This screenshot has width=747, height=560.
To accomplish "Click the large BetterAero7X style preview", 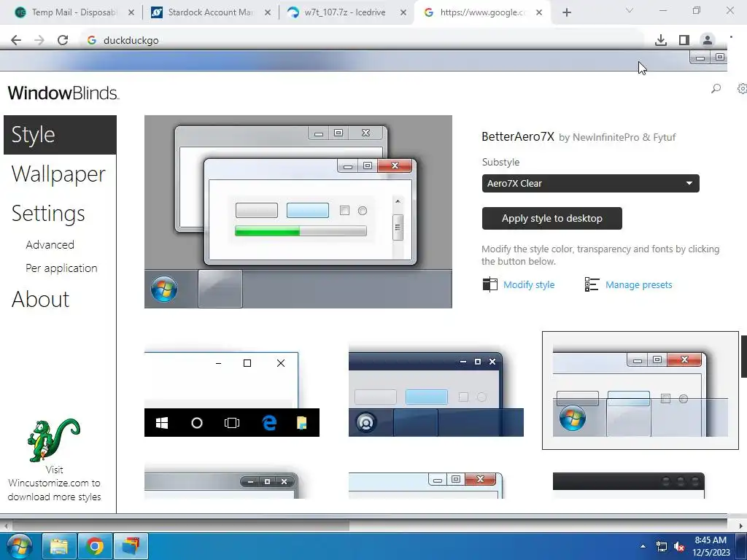I will coord(298,211).
